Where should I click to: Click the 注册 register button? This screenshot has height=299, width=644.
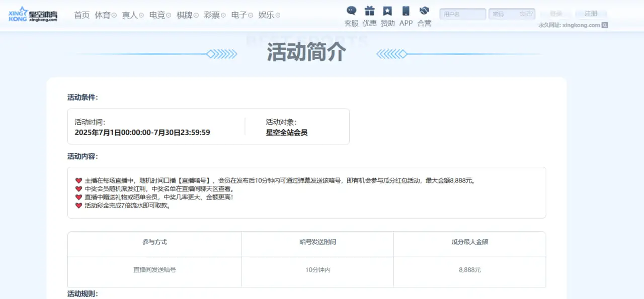[x=591, y=14]
